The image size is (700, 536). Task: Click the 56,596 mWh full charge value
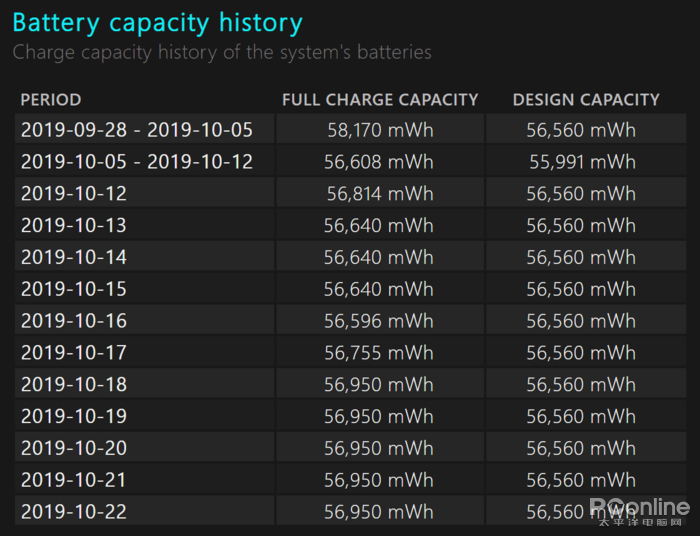(379, 321)
